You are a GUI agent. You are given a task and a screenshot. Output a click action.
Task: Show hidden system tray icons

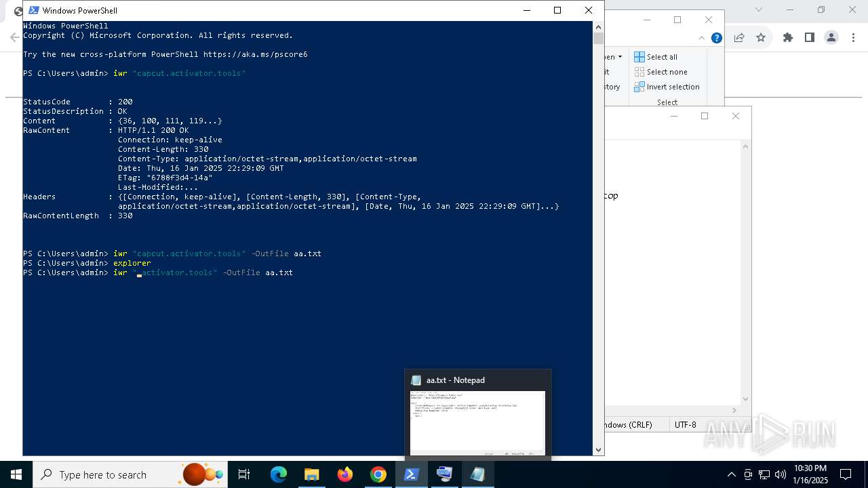(731, 474)
